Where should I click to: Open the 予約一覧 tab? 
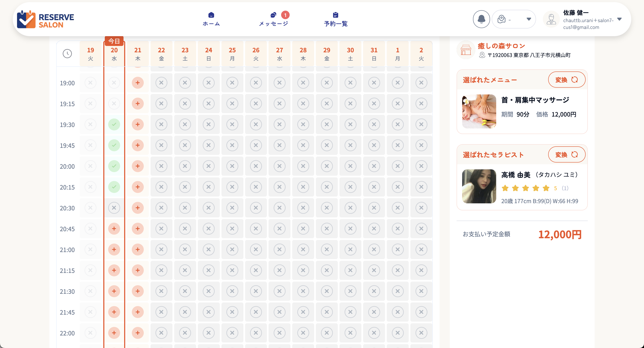point(335,19)
